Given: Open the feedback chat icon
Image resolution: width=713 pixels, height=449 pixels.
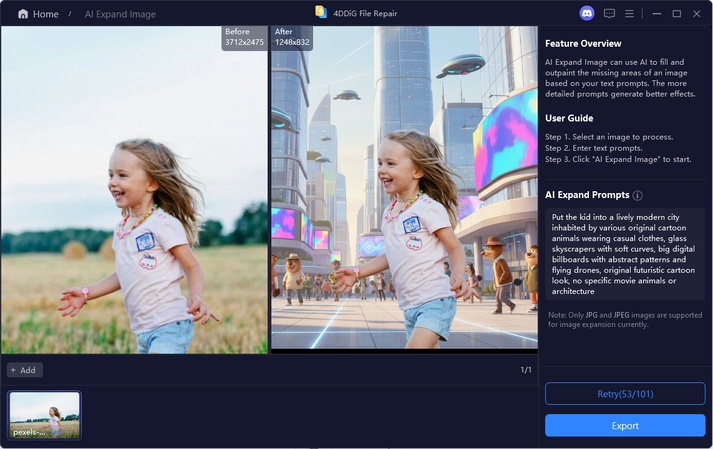Looking at the screenshot, I should (609, 14).
